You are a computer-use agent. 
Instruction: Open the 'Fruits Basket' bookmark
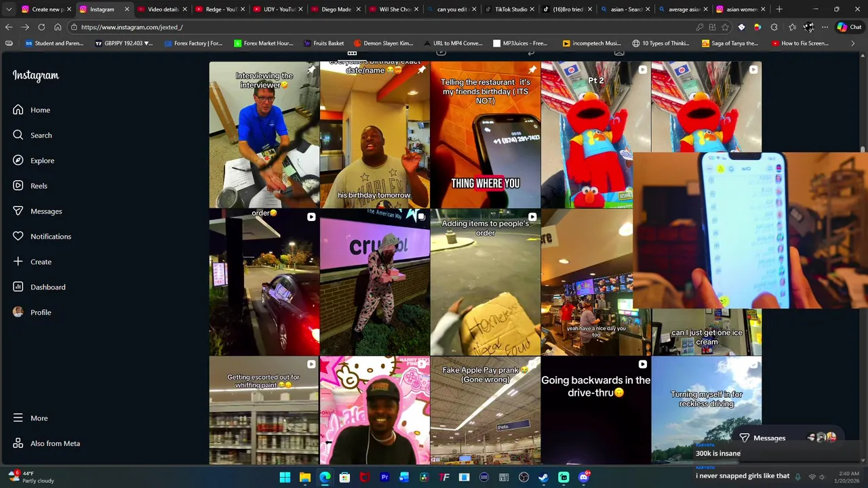[323, 43]
